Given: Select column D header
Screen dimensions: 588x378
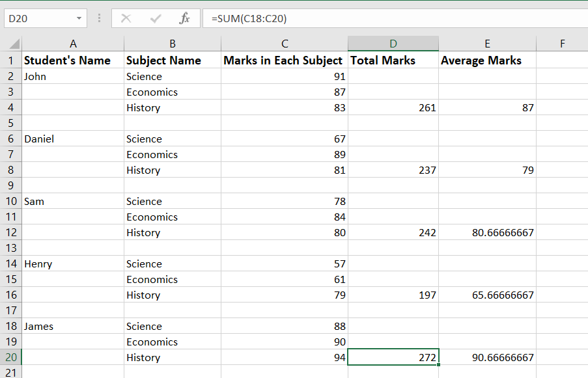Looking at the screenshot, I should click(x=393, y=44).
